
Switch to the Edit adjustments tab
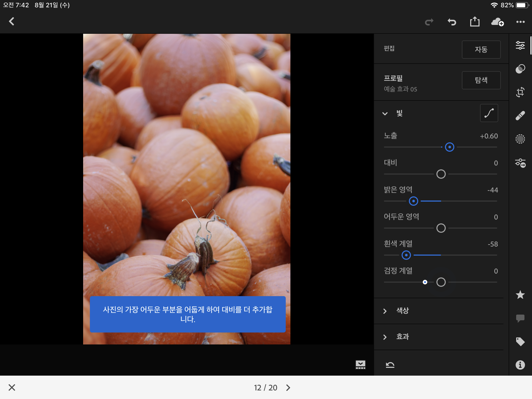pos(521,45)
